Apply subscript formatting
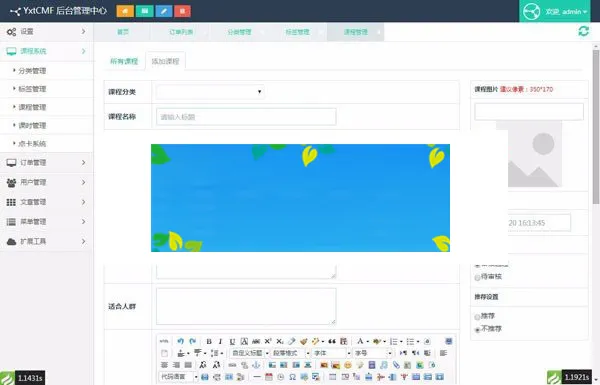Image resolution: width=600 pixels, height=385 pixels. pyautogui.click(x=280, y=341)
